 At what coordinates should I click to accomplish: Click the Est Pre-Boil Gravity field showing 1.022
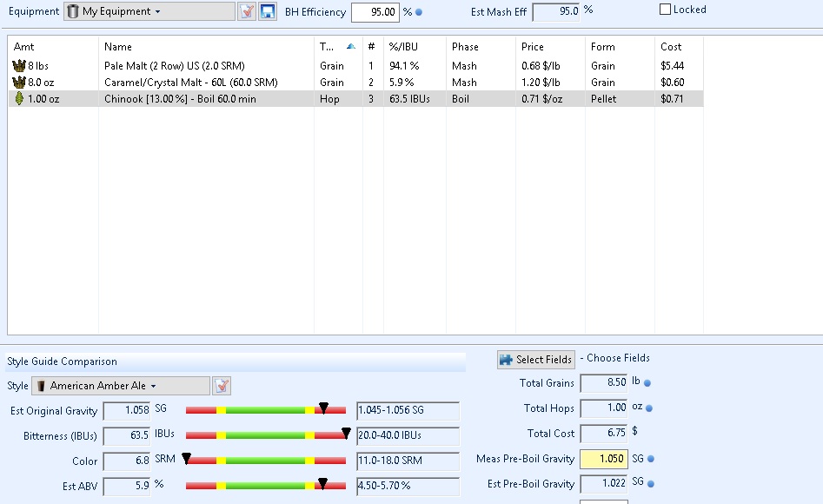coord(604,484)
